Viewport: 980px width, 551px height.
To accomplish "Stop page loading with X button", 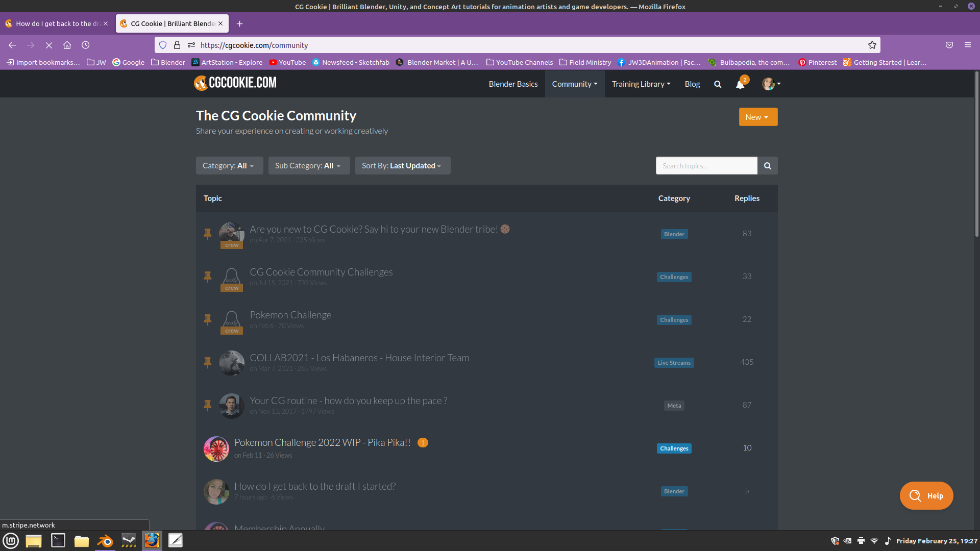I will (49, 45).
